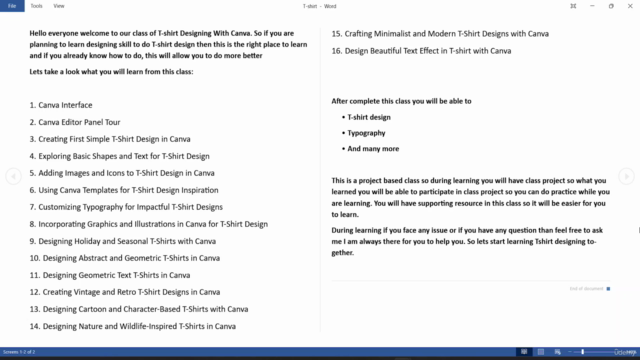Click 'This is a project based class' paragraph
This screenshot has width=640, height=360.
(471, 198)
